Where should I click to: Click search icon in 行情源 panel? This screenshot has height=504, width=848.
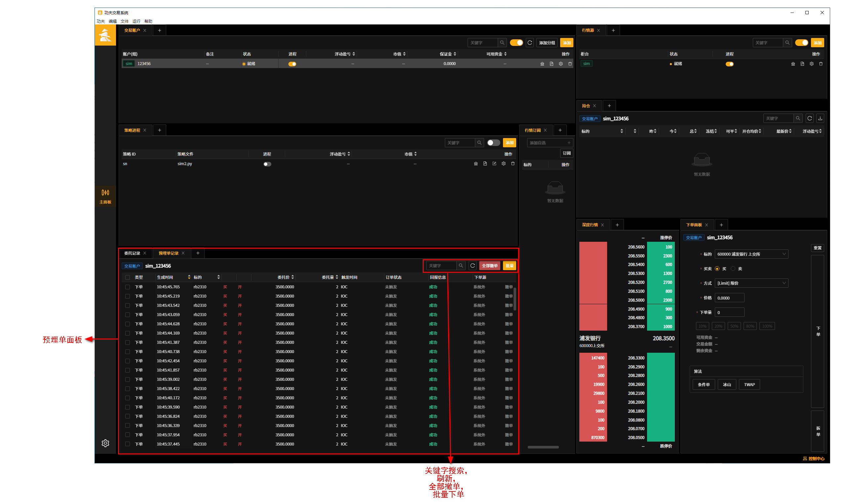click(787, 43)
